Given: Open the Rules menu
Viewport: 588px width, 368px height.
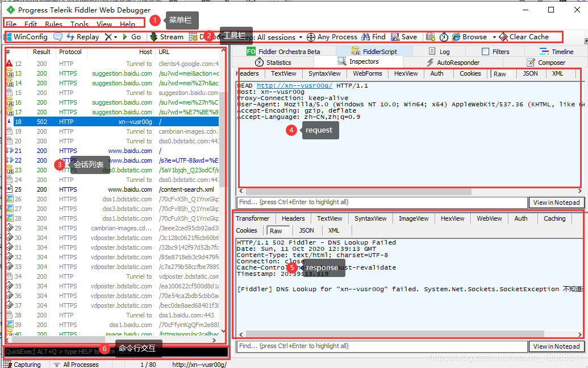Looking at the screenshot, I should point(53,24).
